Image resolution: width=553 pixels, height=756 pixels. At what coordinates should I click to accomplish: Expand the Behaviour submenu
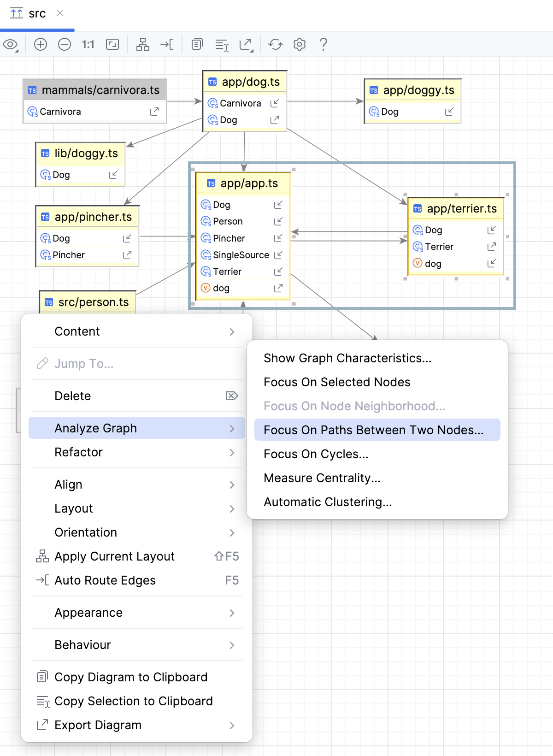coord(137,645)
